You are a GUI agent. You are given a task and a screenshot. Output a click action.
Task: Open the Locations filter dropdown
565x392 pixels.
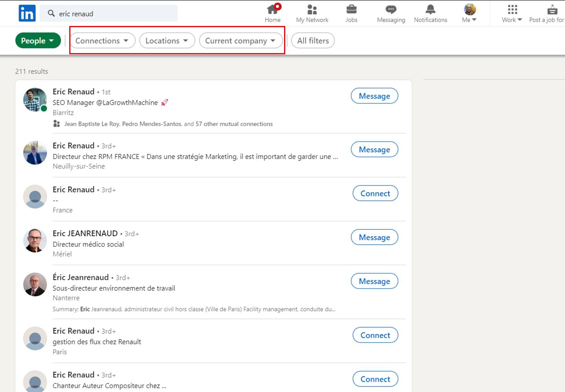(x=167, y=41)
